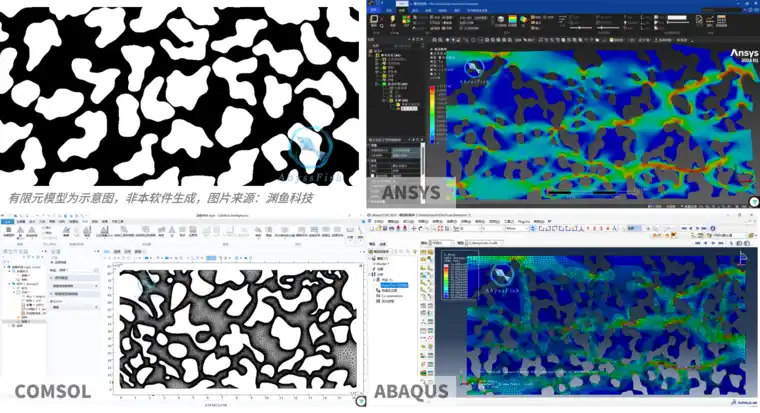Click the search box in ANSYS title bar

(722, 10)
